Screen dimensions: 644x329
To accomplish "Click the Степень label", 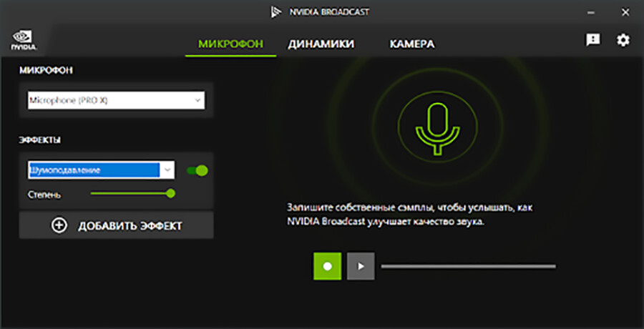I will click(44, 195).
